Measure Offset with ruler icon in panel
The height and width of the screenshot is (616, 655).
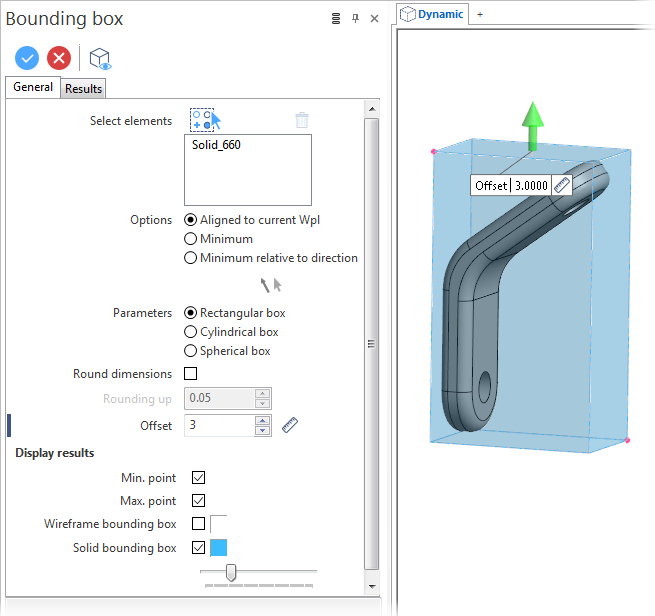[x=290, y=425]
